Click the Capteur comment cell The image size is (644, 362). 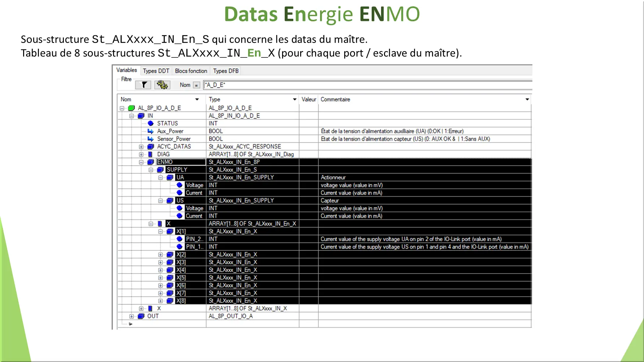pos(424,200)
